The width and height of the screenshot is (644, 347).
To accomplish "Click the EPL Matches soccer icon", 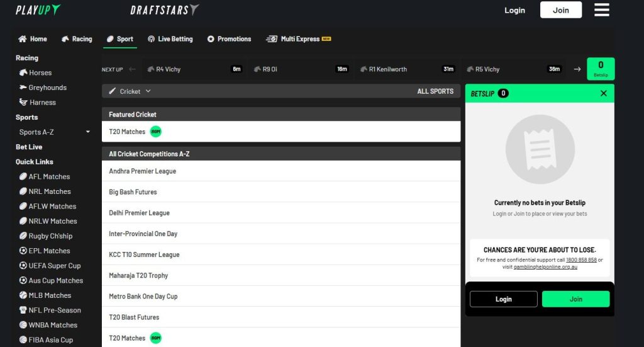I will pyautogui.click(x=23, y=251).
